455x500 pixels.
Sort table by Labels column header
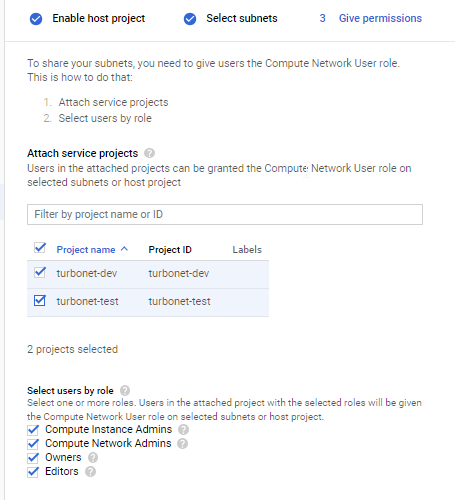pos(247,250)
